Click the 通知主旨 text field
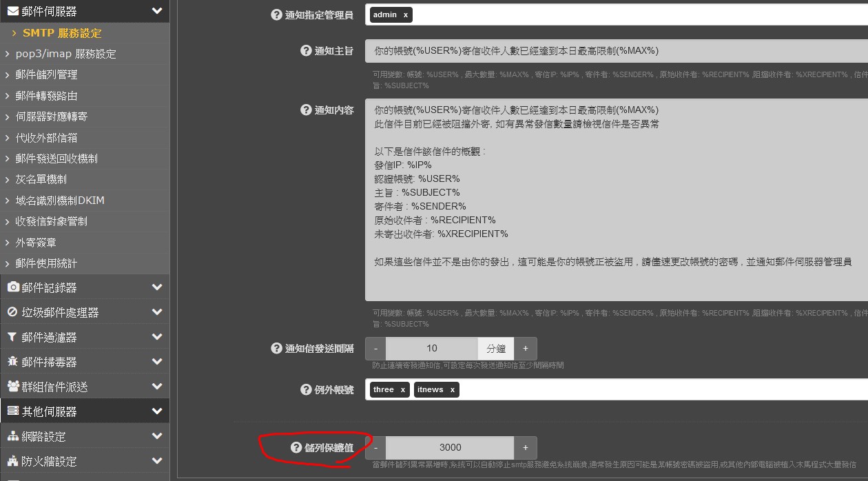Image resolution: width=868 pixels, height=481 pixels. [613, 51]
